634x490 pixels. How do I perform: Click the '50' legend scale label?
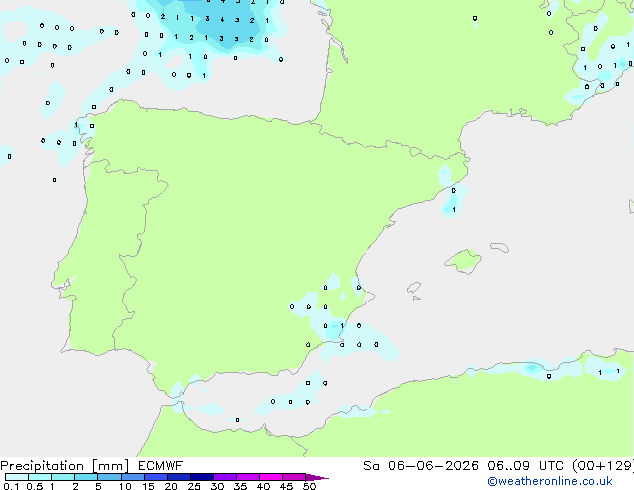click(309, 486)
